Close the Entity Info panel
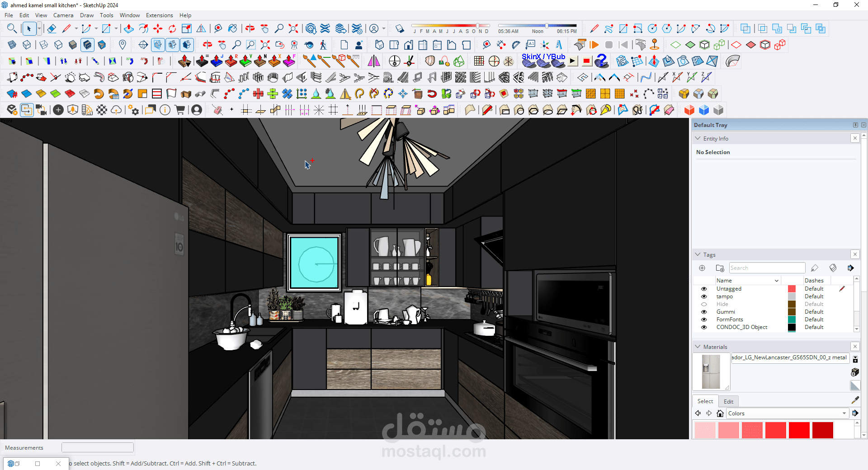 pyautogui.click(x=855, y=138)
